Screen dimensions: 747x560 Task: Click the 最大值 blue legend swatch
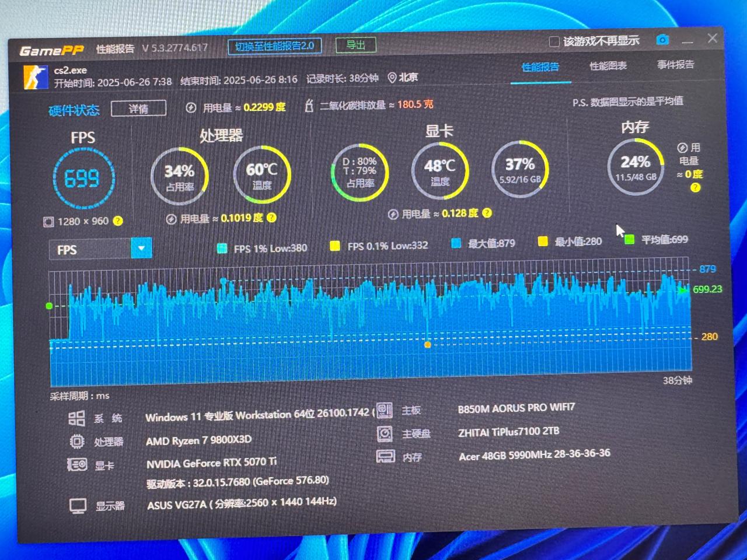456,243
